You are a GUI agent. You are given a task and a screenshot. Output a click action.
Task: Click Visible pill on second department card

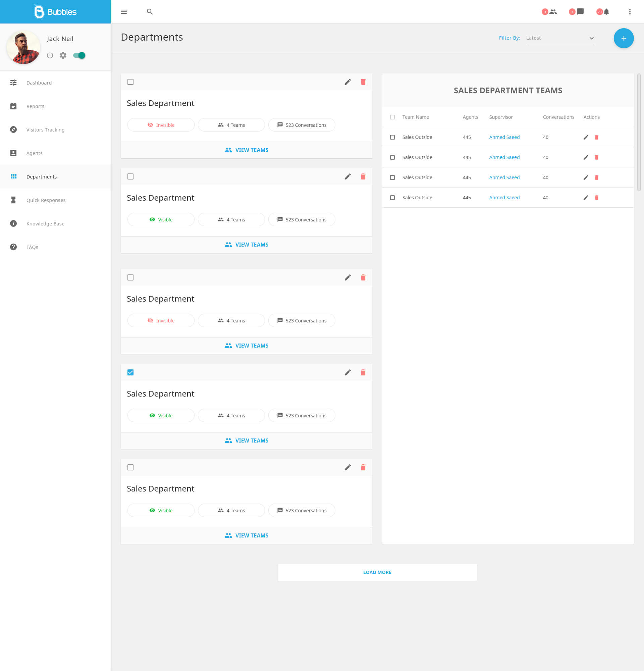tap(161, 219)
